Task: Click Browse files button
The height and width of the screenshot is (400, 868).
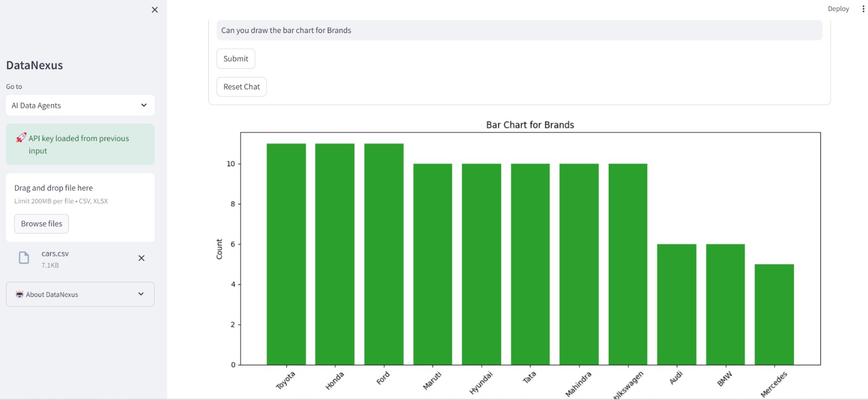Action: coord(42,224)
